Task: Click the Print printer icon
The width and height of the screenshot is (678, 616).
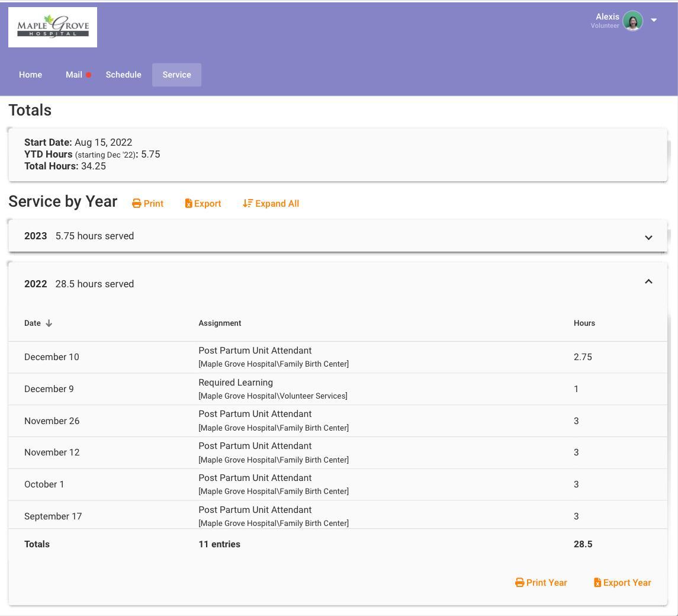Action: click(137, 203)
